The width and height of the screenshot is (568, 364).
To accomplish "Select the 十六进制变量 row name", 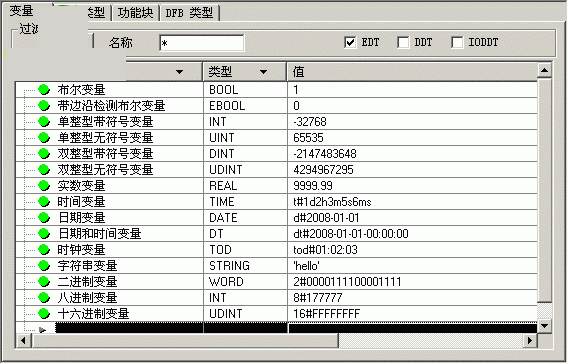I will coord(93,313).
